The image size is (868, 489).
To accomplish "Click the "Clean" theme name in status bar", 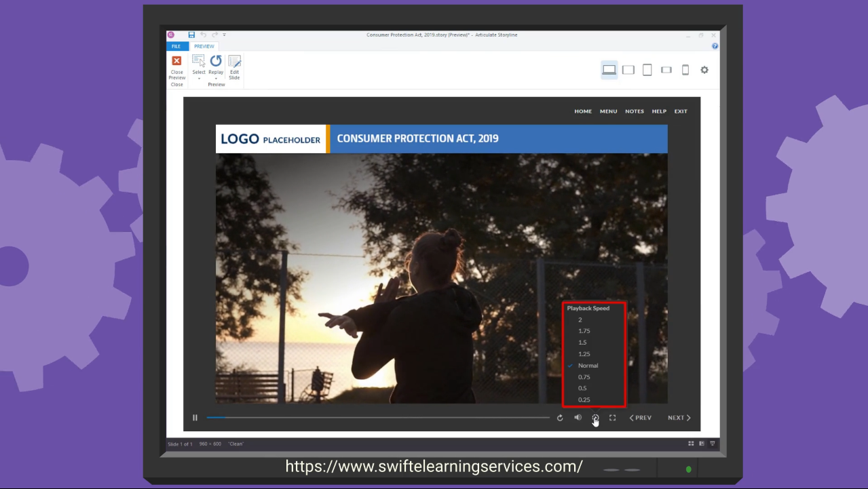I will pyautogui.click(x=236, y=444).
